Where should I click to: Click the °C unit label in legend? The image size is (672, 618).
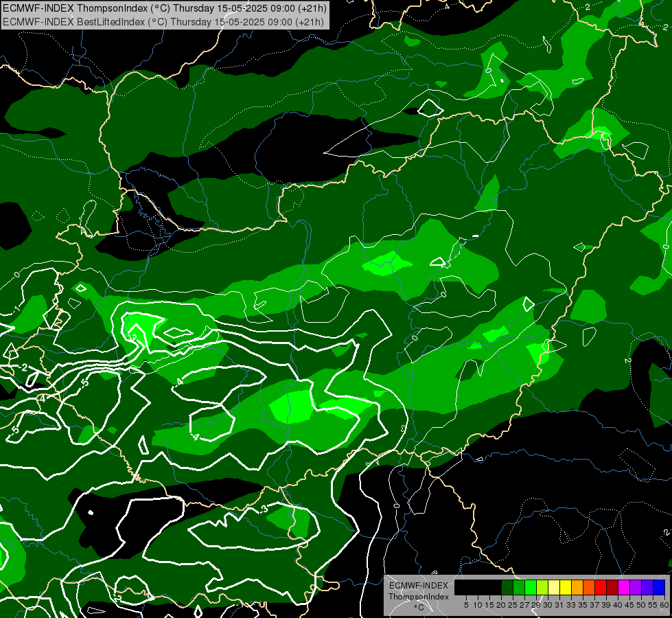[419, 608]
